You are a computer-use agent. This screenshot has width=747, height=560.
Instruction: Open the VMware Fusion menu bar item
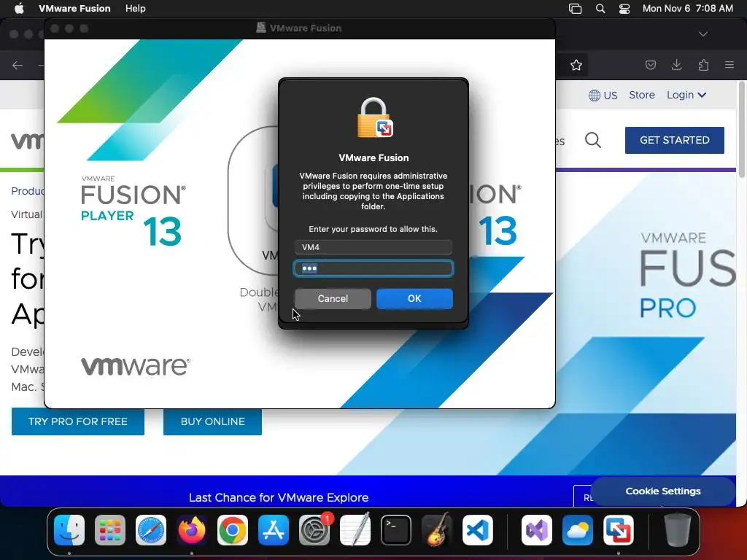[x=74, y=9]
